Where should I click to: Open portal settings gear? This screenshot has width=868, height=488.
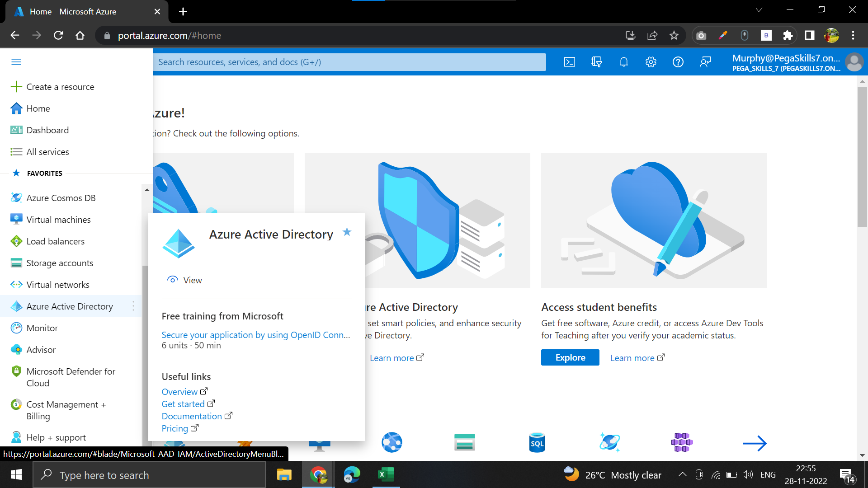pos(651,62)
